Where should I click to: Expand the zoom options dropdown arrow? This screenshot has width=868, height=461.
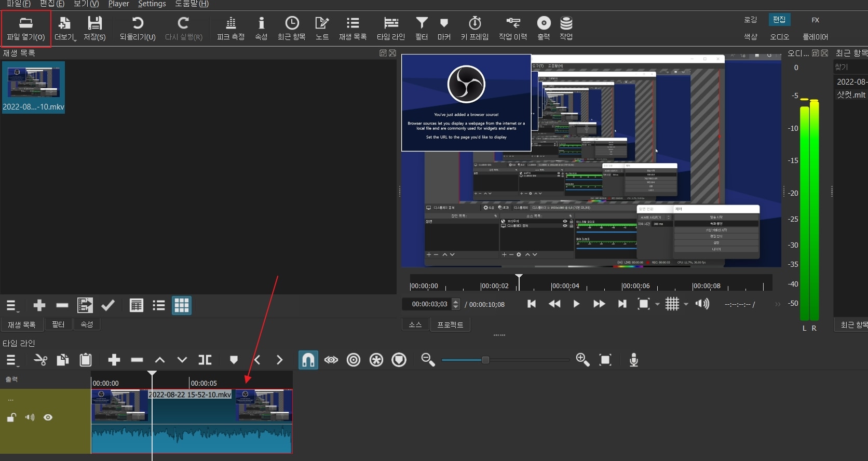(657, 304)
